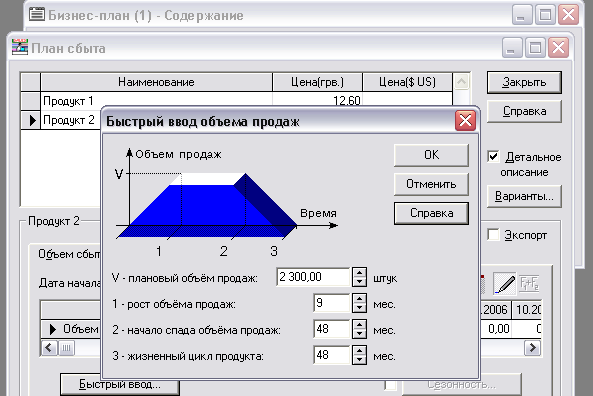Click the product life cycle months field

pos(332,355)
